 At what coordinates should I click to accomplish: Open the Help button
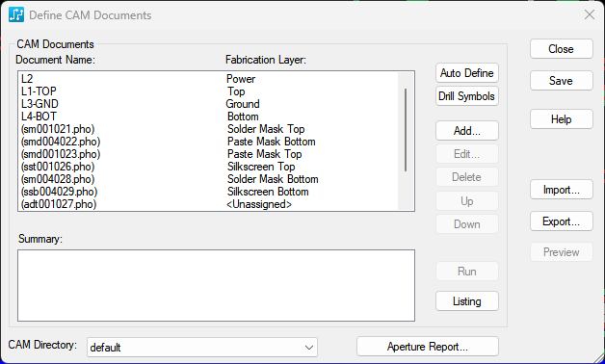[561, 119]
